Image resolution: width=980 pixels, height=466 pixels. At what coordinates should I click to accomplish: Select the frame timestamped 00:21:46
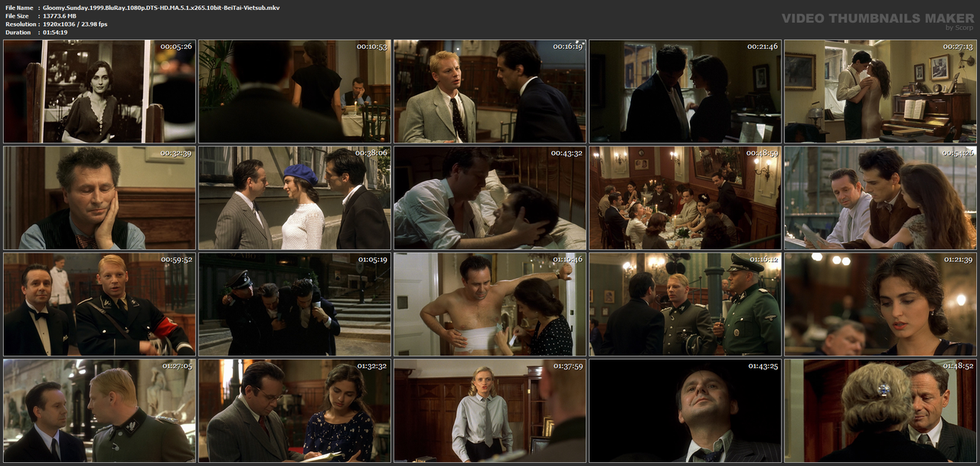[x=685, y=91]
